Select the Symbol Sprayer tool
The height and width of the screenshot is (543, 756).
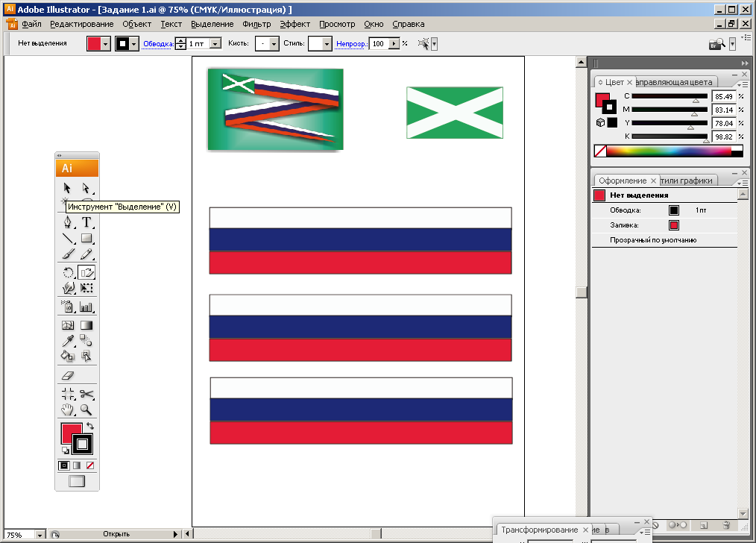[68, 307]
